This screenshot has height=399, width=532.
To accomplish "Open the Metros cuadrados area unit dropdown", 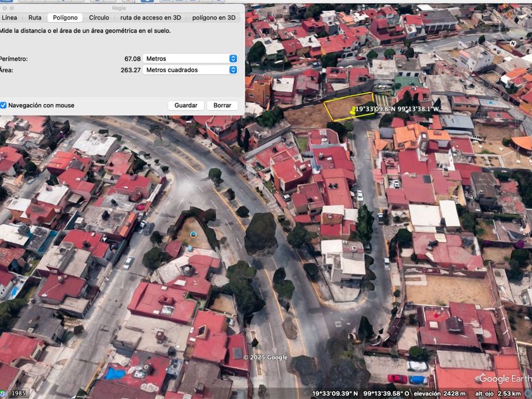I will (190, 70).
